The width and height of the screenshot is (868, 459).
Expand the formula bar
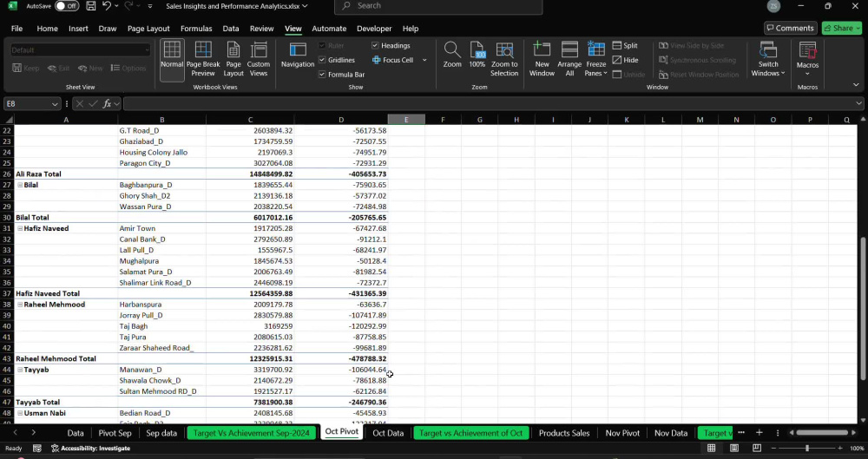click(858, 103)
